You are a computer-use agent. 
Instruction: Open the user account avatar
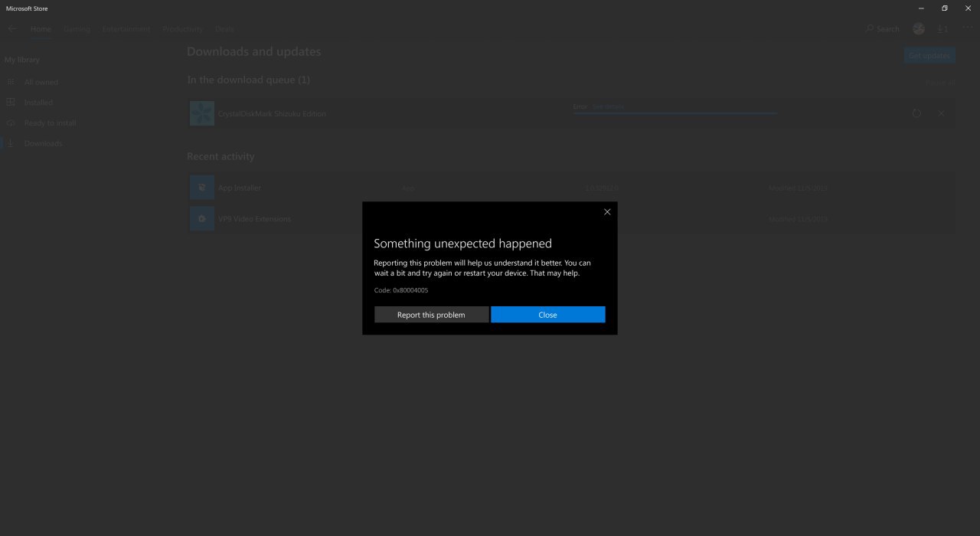(919, 28)
